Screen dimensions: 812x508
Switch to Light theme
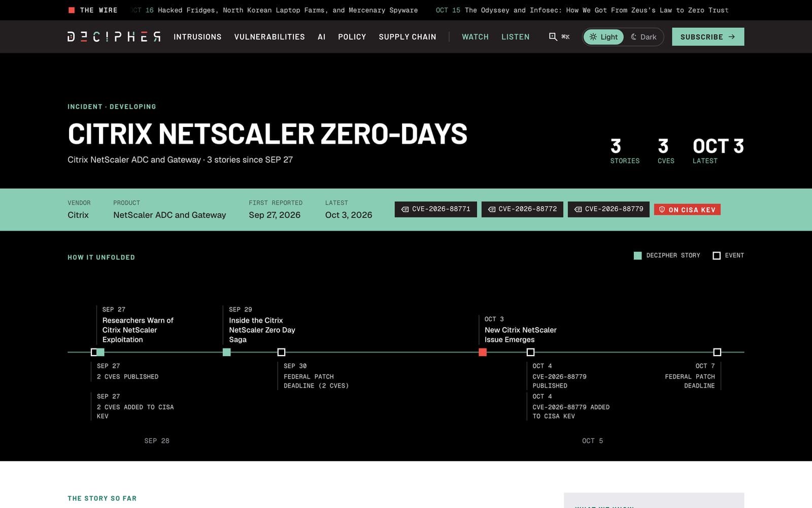pos(603,37)
